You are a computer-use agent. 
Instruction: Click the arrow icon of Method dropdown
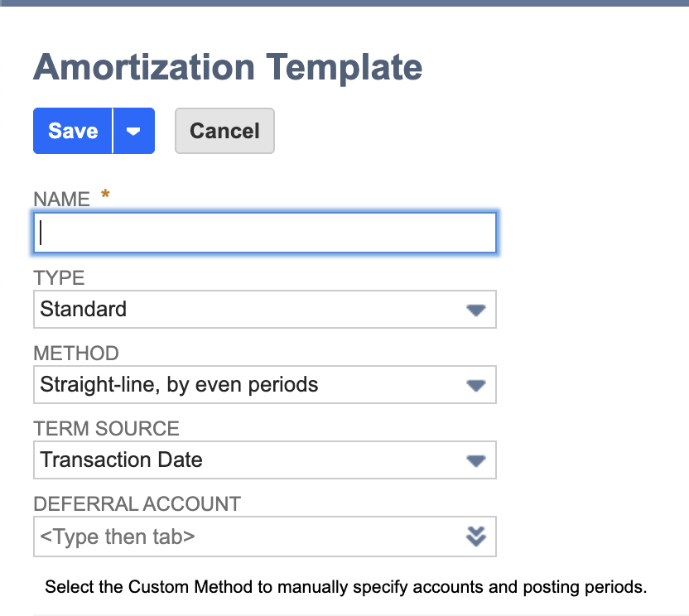(475, 385)
